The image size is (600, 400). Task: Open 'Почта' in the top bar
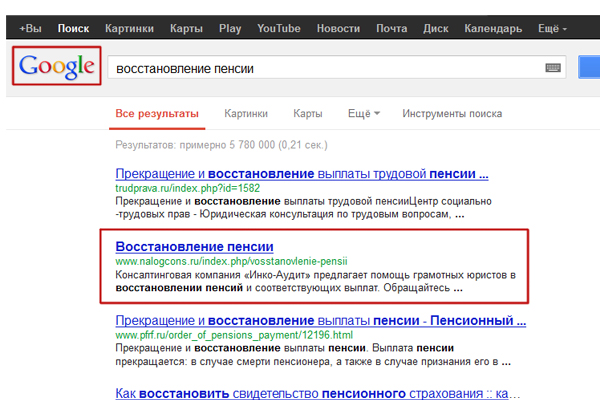click(x=391, y=28)
